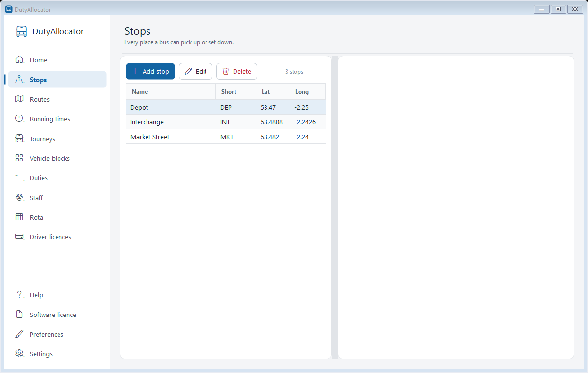Maximize the DutyAllocator window
The image size is (588, 373).
[558, 9]
